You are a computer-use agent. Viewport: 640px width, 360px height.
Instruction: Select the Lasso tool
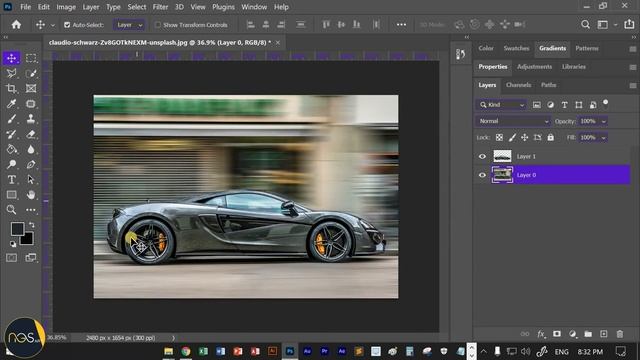11,73
